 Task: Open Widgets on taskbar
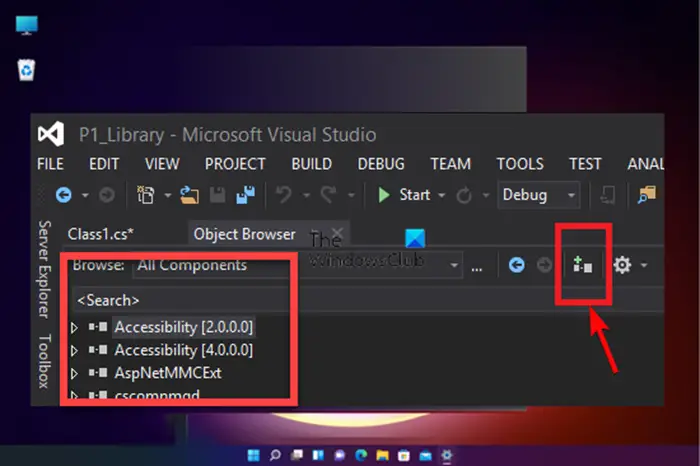coord(318,455)
